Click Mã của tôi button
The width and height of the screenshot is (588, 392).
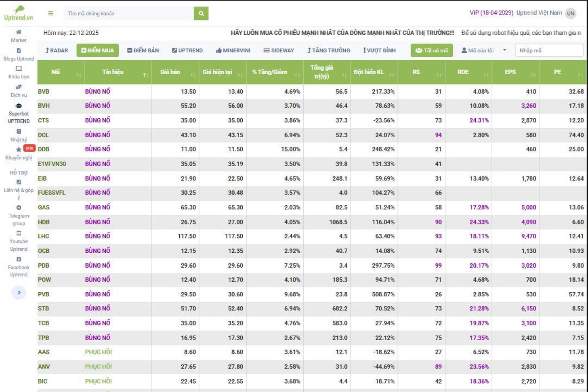click(x=477, y=50)
